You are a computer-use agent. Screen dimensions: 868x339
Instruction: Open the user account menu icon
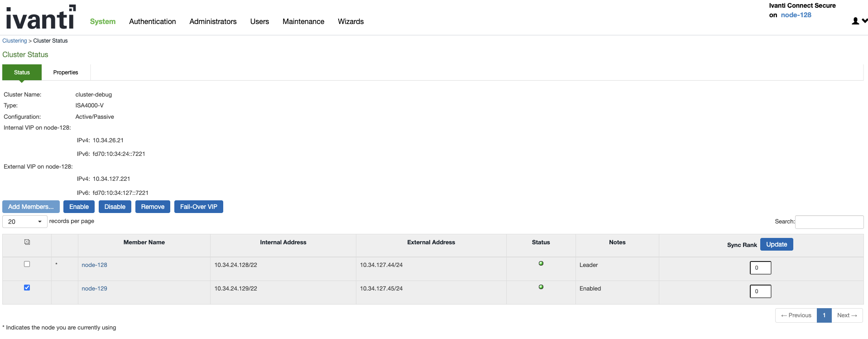(x=859, y=21)
